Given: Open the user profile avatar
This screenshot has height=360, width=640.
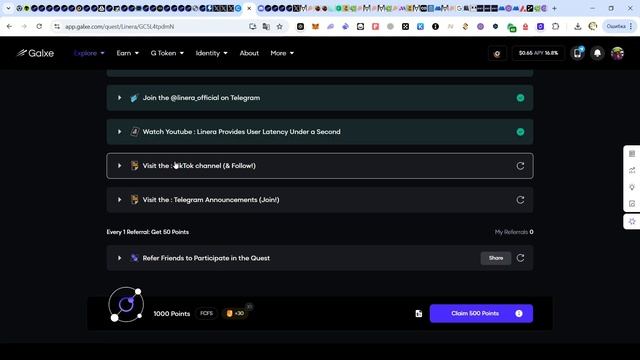Looking at the screenshot, I should point(617,53).
